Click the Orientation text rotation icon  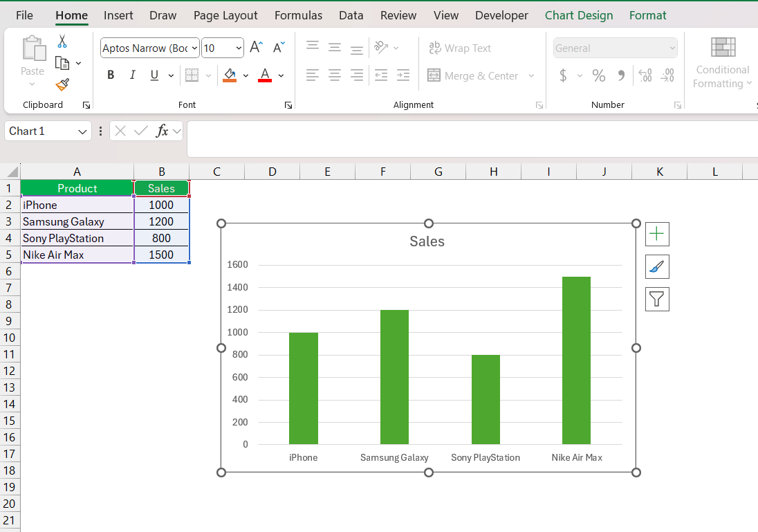coord(381,48)
